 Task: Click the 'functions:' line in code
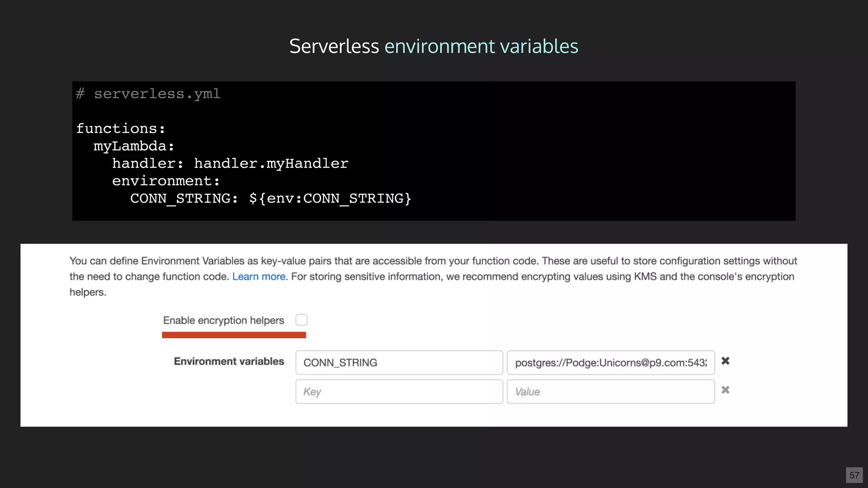click(x=120, y=128)
